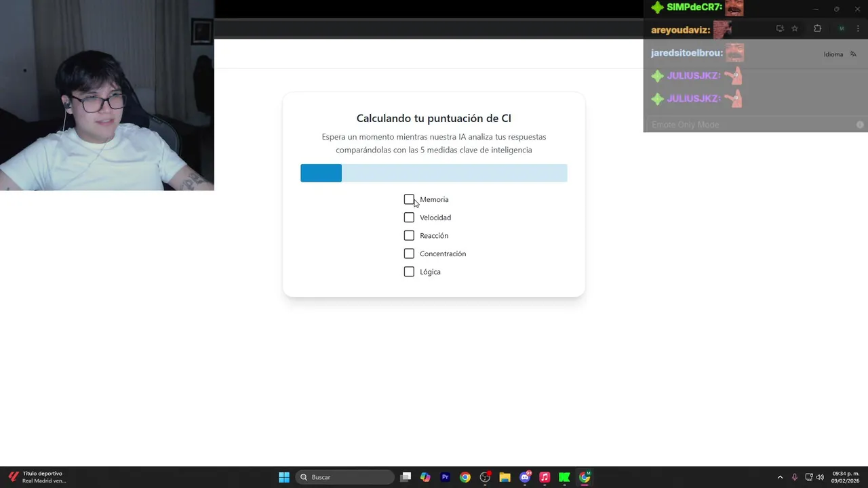The image size is (868, 488).
Task: Tick the Reacción checkbox
Action: pyautogui.click(x=409, y=236)
